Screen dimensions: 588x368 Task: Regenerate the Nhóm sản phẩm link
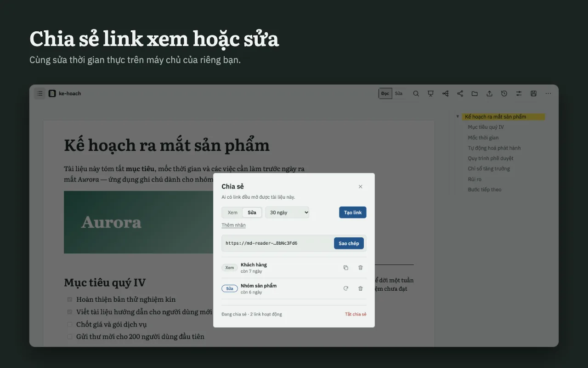click(346, 288)
